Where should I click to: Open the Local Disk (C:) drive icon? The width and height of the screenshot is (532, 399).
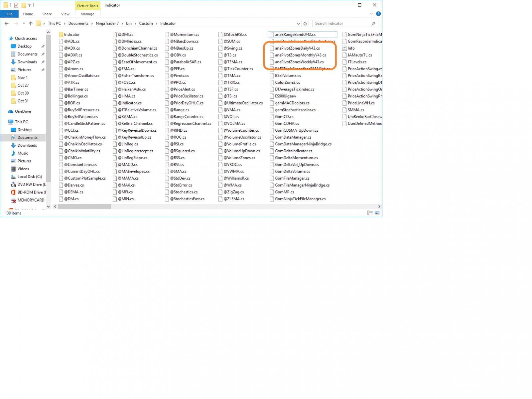coord(13,177)
